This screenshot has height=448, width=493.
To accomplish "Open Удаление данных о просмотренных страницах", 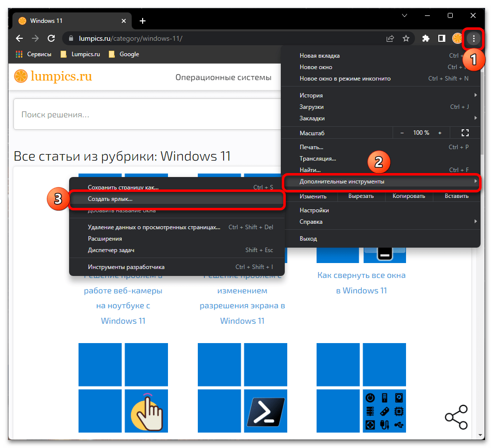I will coord(177,227).
